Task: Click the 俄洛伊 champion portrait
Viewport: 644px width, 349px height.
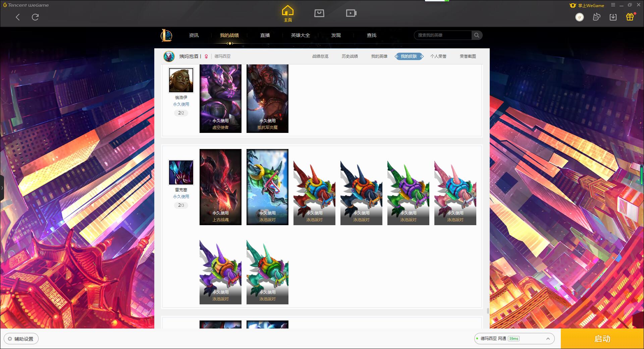Action: click(x=181, y=80)
